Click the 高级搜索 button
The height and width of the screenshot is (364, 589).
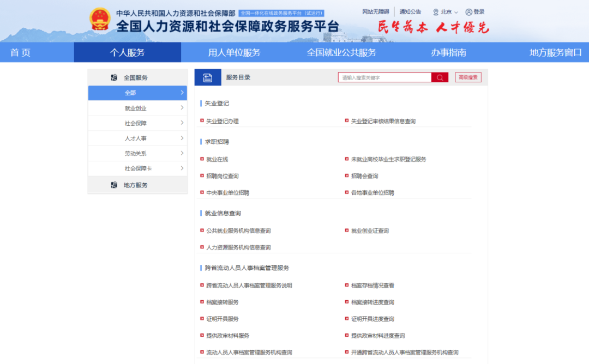(468, 77)
